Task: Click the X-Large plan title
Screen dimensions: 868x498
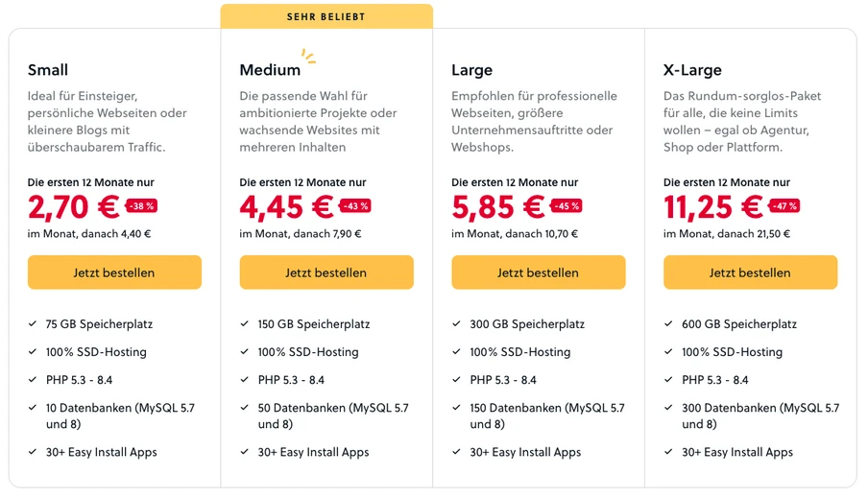Action: [x=692, y=70]
